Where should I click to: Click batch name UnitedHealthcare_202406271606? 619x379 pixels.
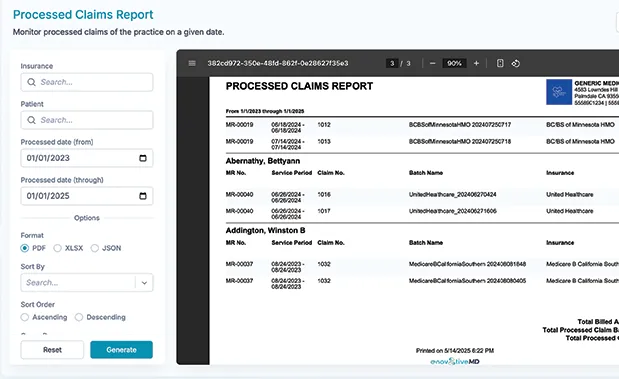click(453, 211)
